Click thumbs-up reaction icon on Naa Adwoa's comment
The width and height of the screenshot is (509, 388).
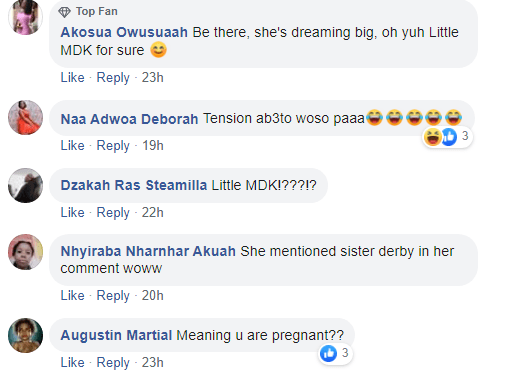pyautogui.click(x=449, y=137)
